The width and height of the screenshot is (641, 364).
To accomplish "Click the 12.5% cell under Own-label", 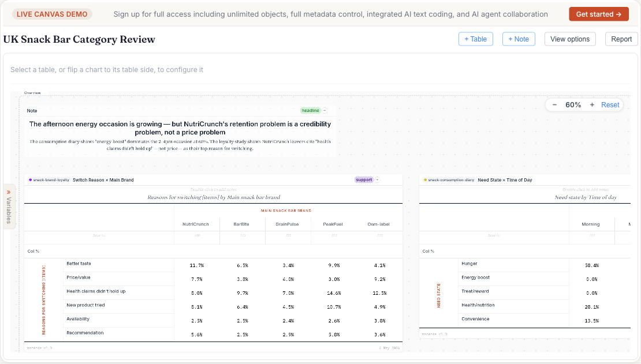I will [379, 293].
